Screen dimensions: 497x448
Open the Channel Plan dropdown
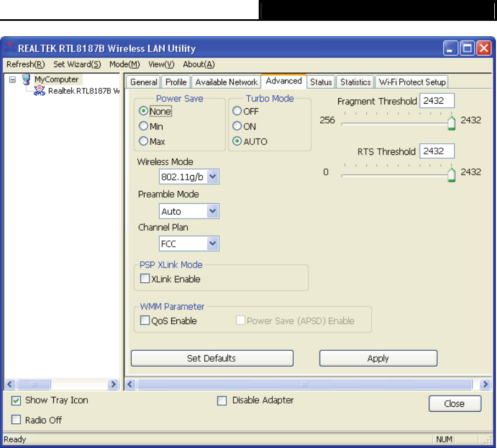coord(213,244)
